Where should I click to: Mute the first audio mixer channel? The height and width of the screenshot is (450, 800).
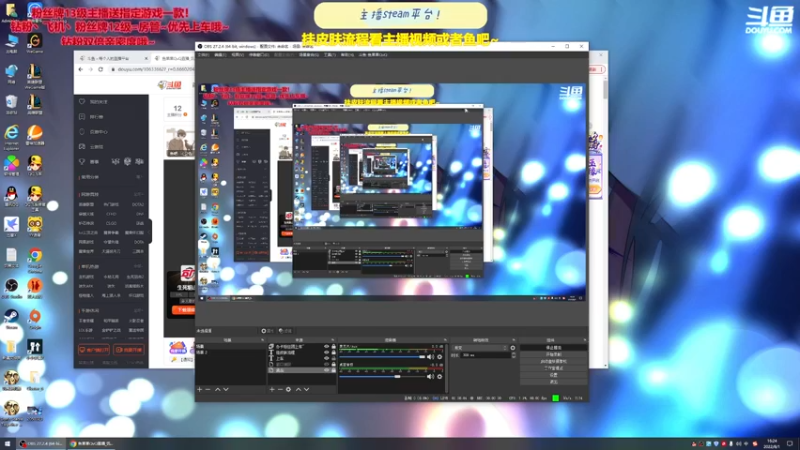coord(430,357)
